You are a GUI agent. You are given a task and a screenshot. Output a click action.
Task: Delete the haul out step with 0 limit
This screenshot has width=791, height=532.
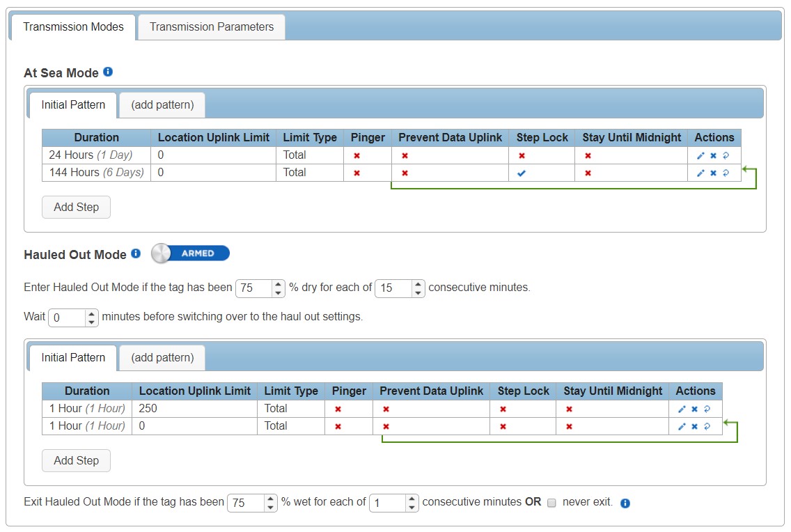coord(694,426)
